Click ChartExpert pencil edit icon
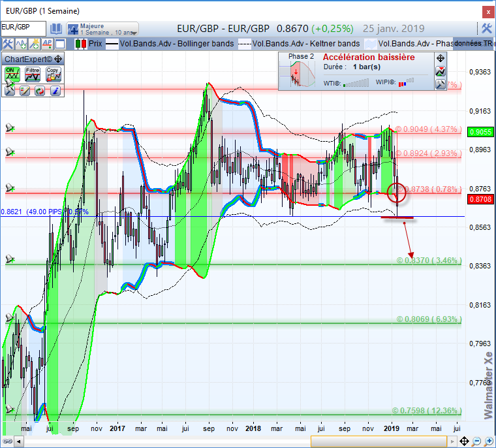 click(25, 91)
